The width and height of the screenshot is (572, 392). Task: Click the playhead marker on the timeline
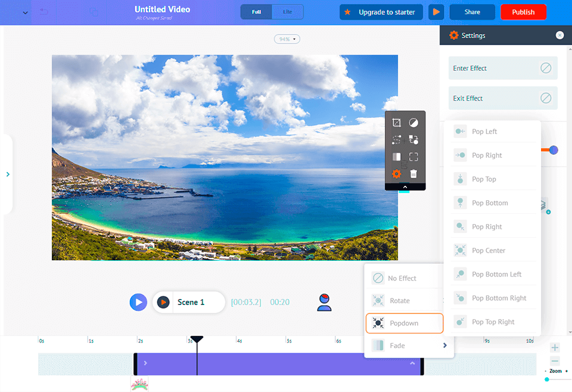(197, 341)
